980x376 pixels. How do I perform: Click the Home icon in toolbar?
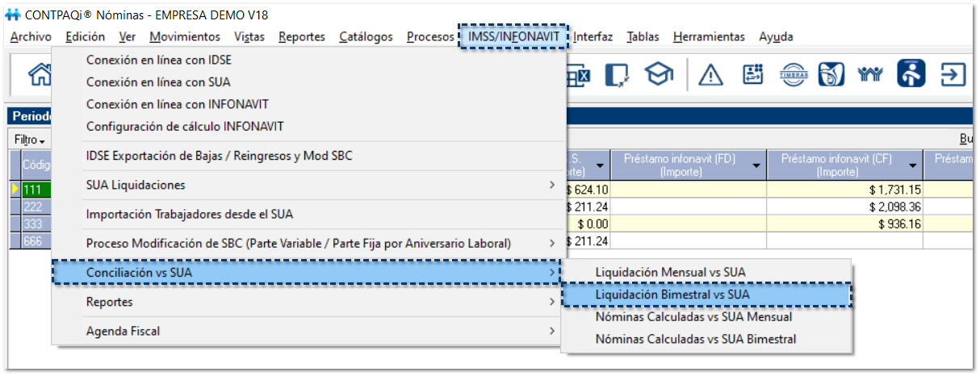pyautogui.click(x=39, y=75)
